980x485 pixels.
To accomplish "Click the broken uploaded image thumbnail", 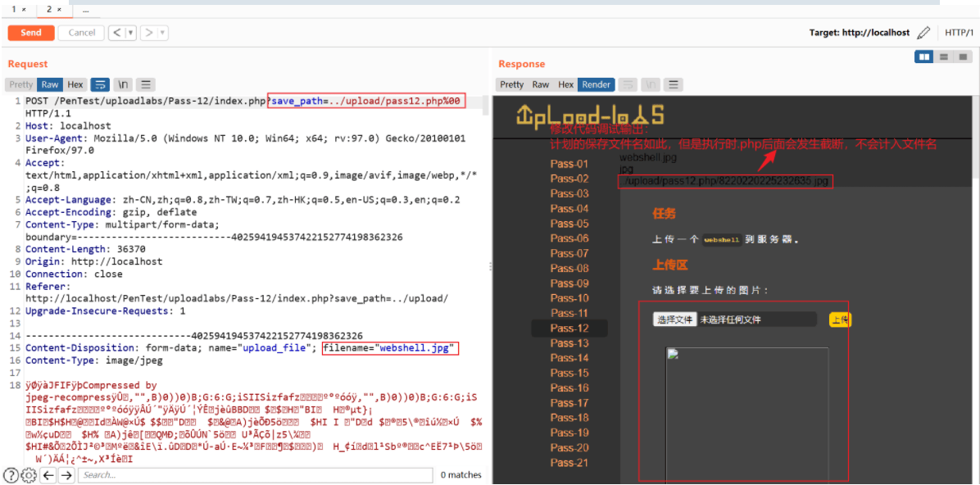I will tap(746, 415).
